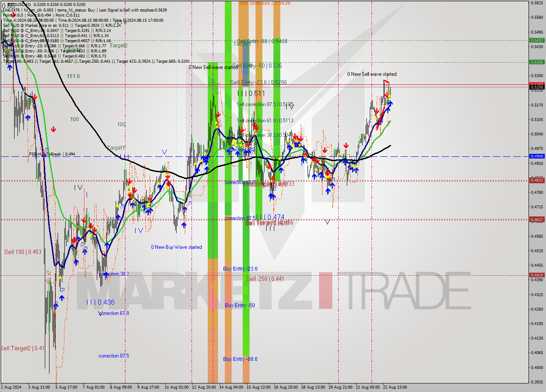This screenshot has width=546, height=392.
Task: Click the 0.5625 price axis value
Action: coord(537,3)
